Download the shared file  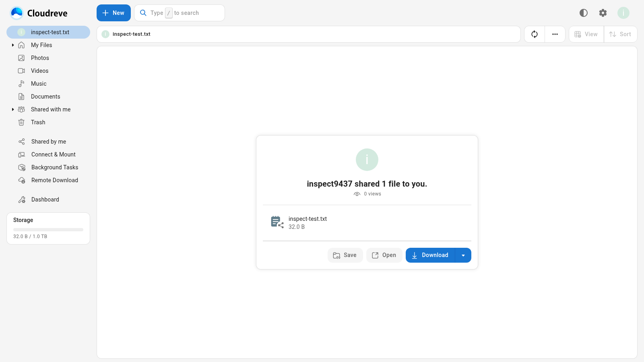[x=430, y=255]
